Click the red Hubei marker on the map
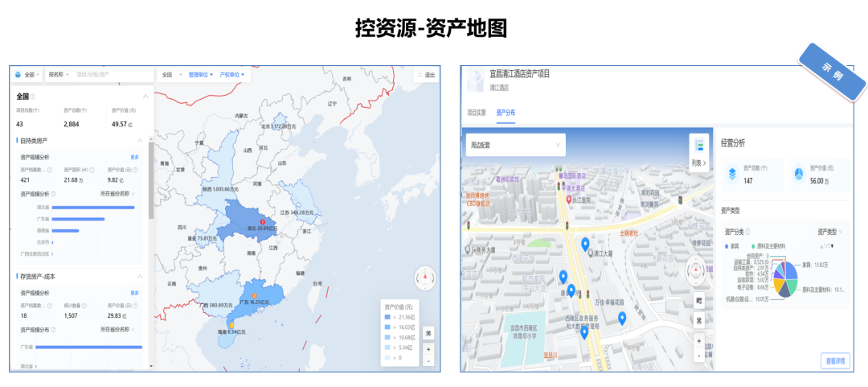Viewport: 868px width, 387px height. 261,221
